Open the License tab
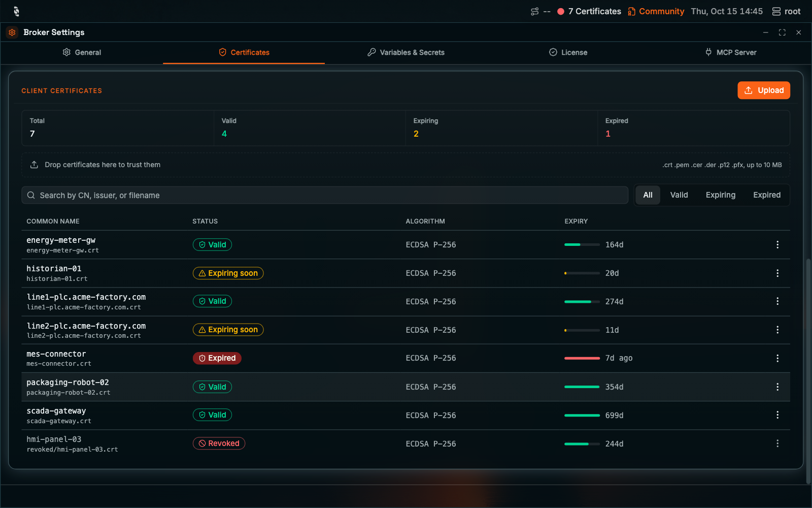This screenshot has width=812, height=508. click(568, 52)
